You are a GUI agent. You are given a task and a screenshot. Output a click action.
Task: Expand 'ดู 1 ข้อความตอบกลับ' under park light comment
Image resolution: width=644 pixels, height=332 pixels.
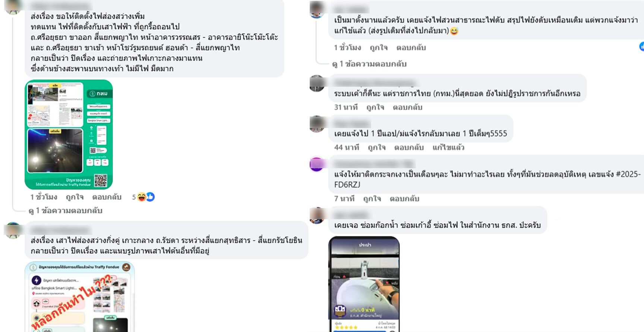point(369,64)
